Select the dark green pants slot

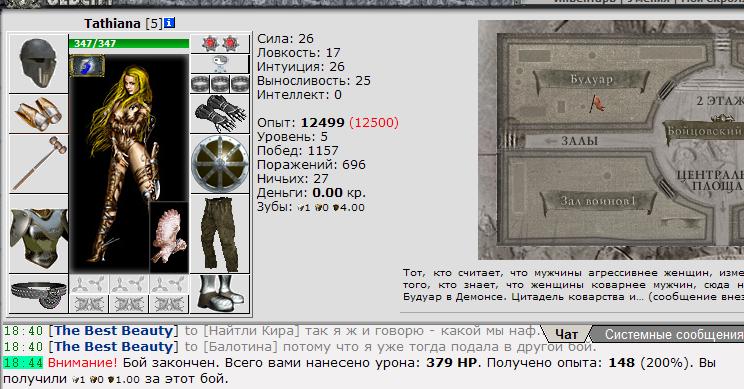[x=220, y=234]
